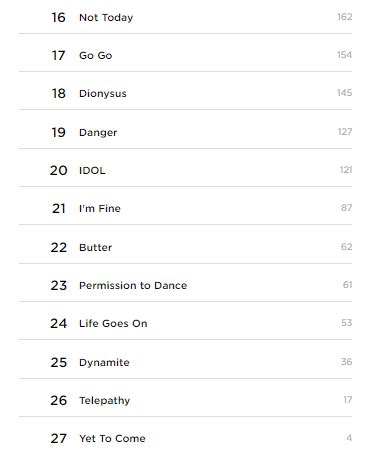Click the count 36 beside Dynamite

click(x=347, y=362)
